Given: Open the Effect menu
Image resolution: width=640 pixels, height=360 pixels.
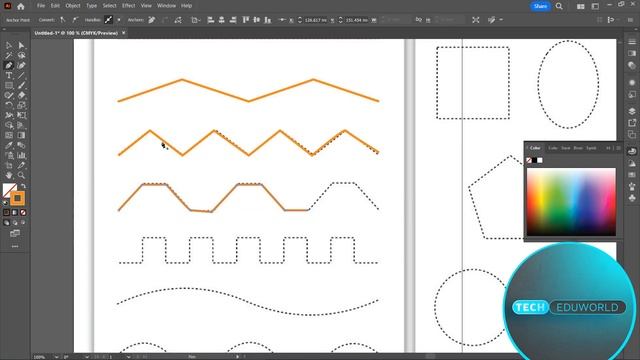Looking at the screenshot, I should tap(129, 6).
